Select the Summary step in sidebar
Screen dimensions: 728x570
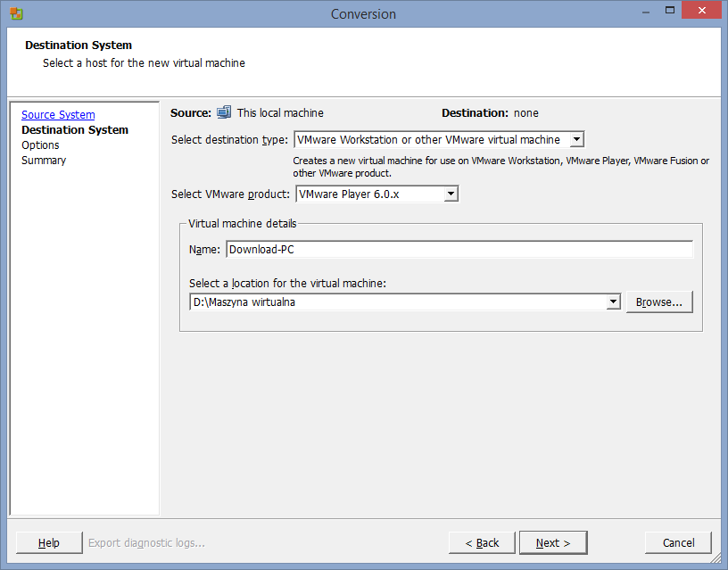click(x=44, y=161)
